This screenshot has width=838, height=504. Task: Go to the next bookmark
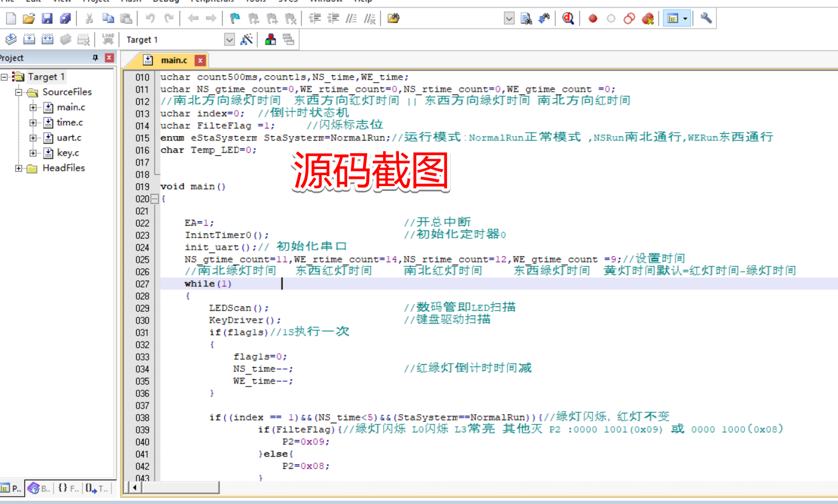point(272,19)
